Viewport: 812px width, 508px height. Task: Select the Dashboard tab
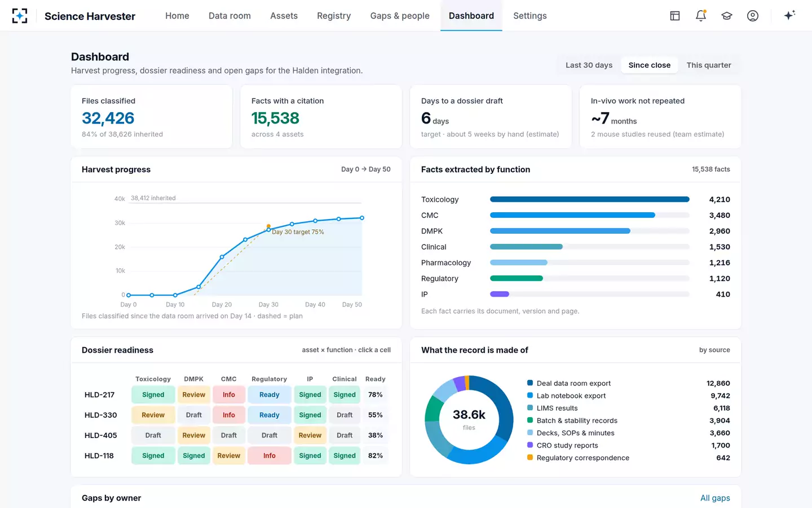(x=471, y=16)
